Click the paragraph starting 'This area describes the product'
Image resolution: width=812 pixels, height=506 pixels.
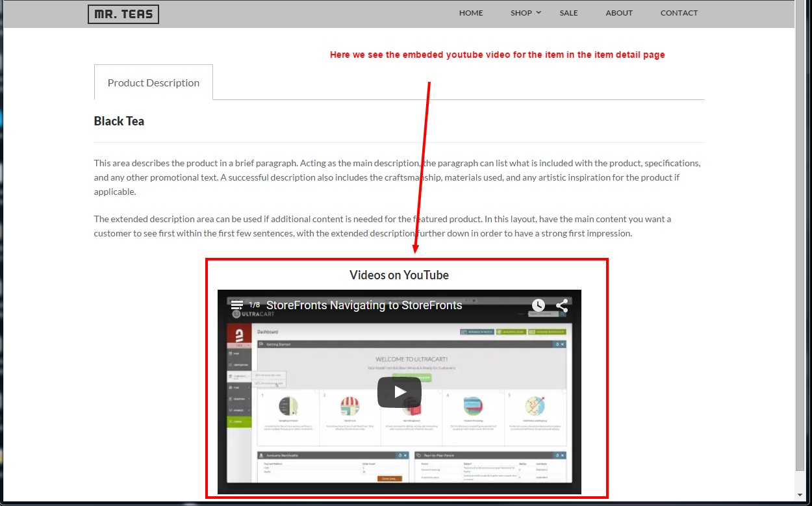pos(397,177)
